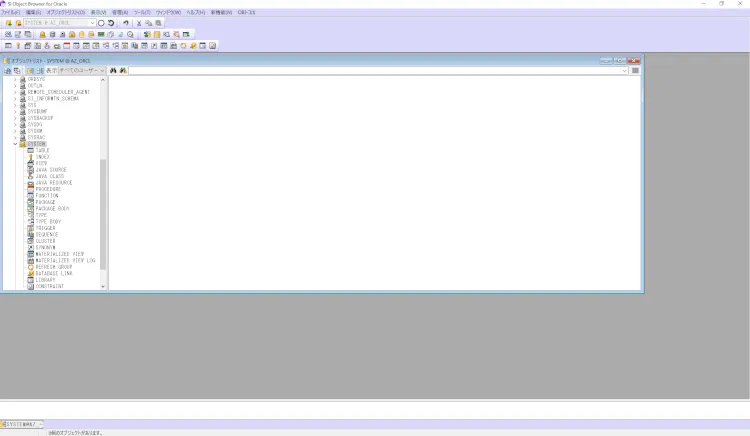Select the PROCEDURE tree node
Viewport: 750px width, 436px height.
(x=48, y=189)
